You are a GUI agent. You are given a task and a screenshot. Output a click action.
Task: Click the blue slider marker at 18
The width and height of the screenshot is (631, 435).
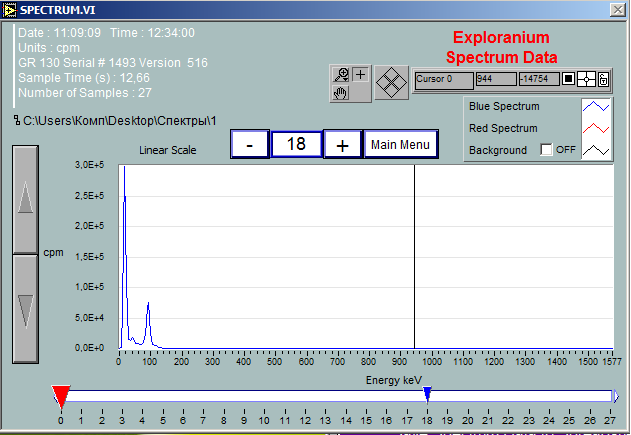427,394
